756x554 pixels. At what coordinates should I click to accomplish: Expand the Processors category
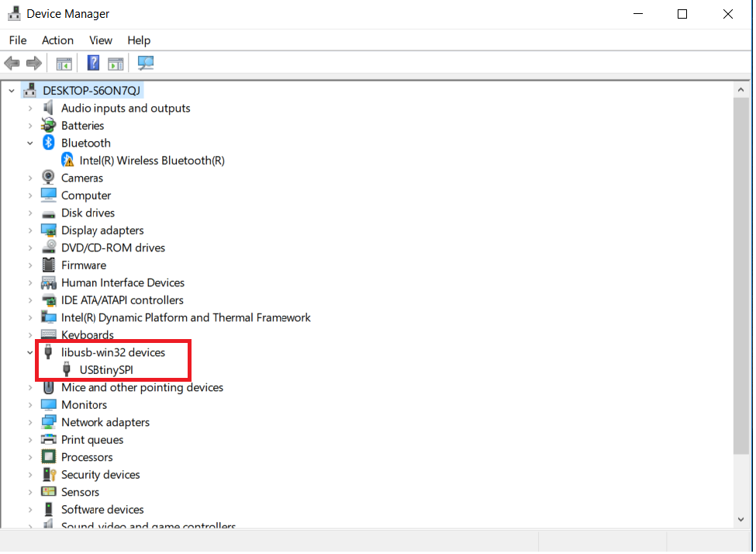pyautogui.click(x=30, y=457)
